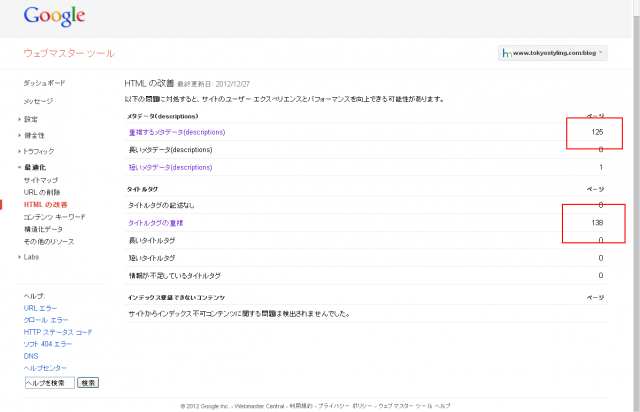The image size is (640, 412).
Task: Open DNS help link
Action: point(31,356)
